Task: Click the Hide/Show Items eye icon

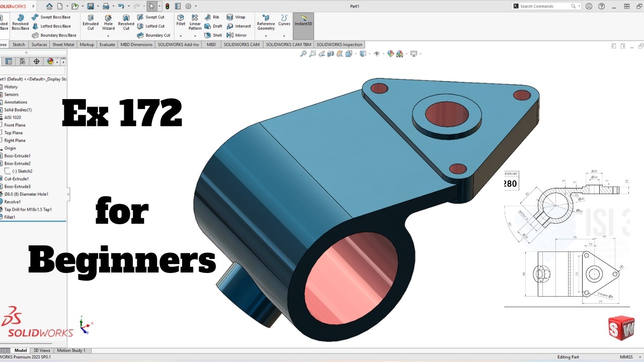Action: pyautogui.click(x=376, y=53)
